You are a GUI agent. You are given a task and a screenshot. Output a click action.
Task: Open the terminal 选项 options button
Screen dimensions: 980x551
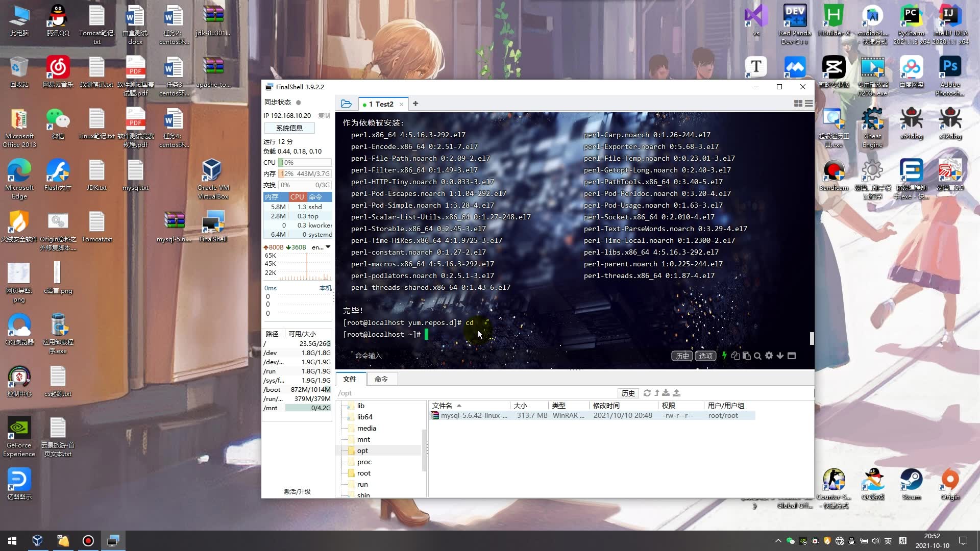click(x=706, y=356)
